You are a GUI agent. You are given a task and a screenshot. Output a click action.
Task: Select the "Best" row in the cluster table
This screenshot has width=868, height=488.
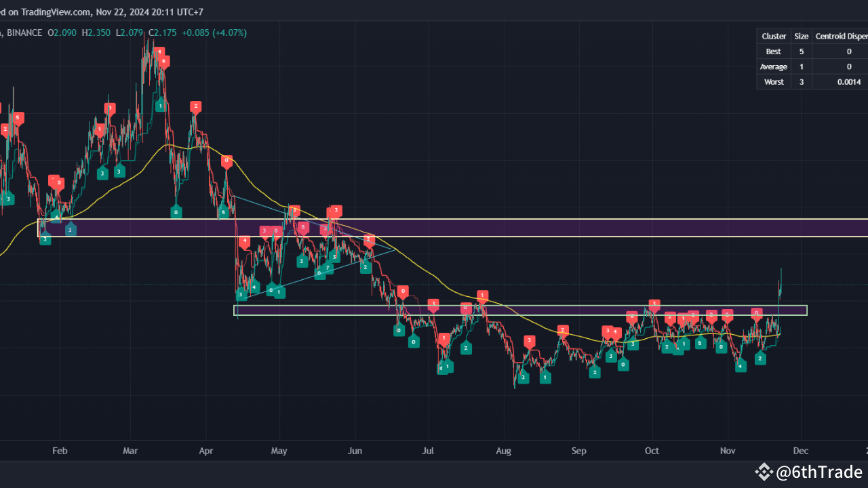[x=773, y=51]
